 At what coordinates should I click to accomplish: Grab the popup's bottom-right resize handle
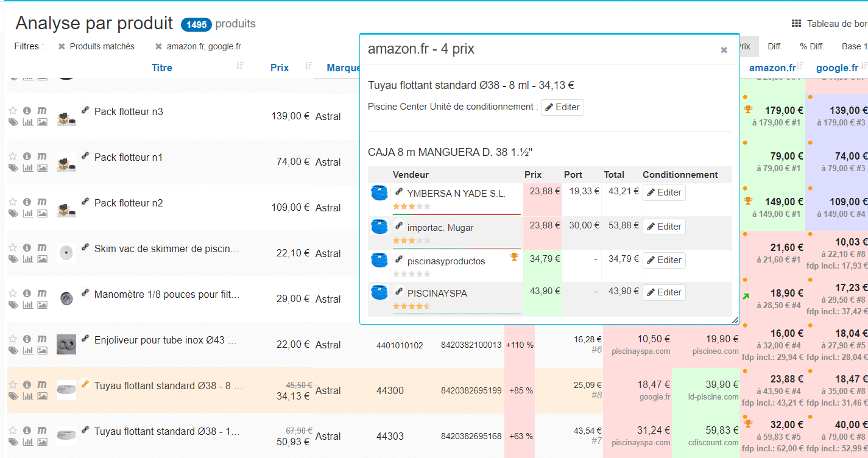735,320
